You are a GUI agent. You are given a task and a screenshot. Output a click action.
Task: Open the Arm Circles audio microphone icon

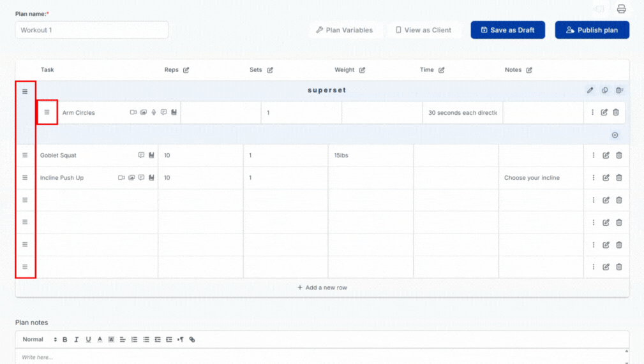[x=154, y=112]
